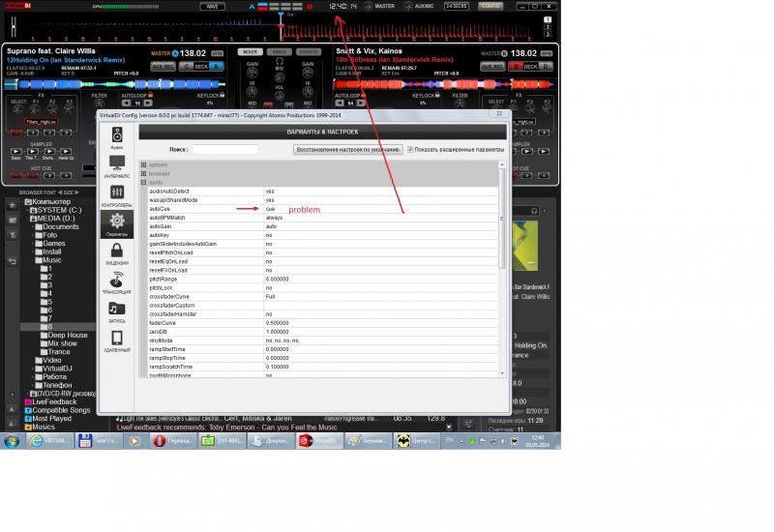Screen dimensions: 774x532
Task: Collapse the Music folder in browser tree
Action: tap(33, 260)
